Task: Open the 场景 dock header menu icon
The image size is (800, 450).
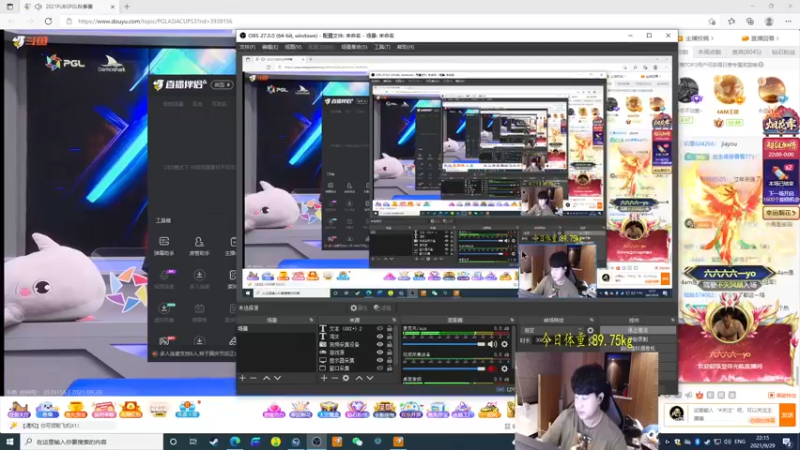Action: pos(311,320)
